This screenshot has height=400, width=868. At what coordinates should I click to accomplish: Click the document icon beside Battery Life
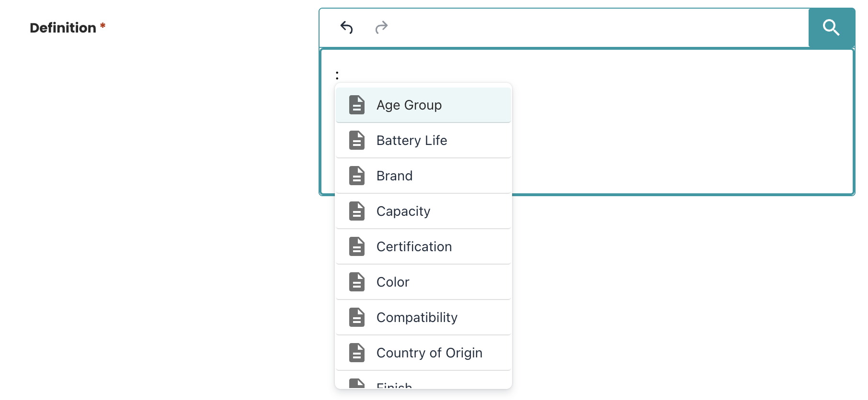click(357, 140)
